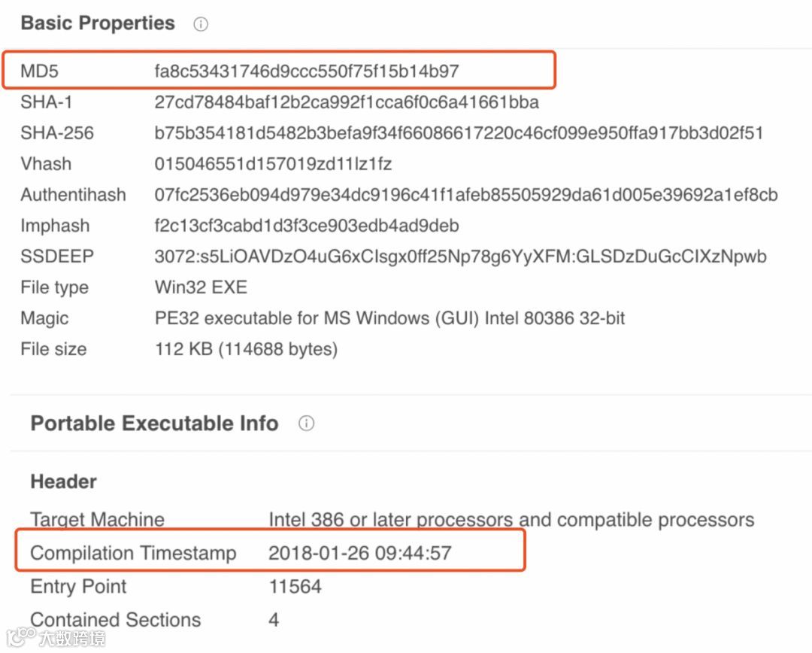
Task: Click the Authentihash value
Action: (x=466, y=195)
